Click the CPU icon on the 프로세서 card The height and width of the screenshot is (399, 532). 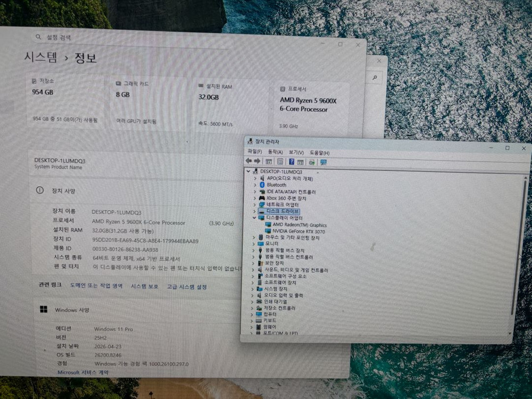282,89
